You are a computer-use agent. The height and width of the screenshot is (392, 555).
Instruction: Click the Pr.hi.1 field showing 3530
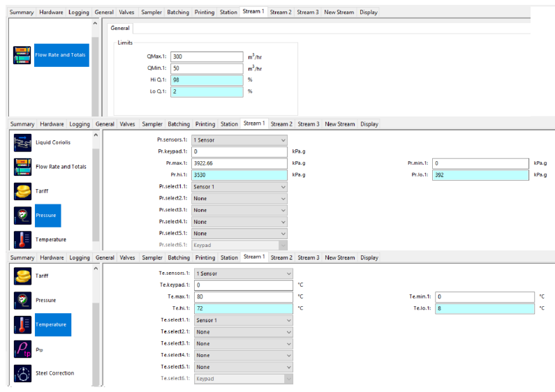pyautogui.click(x=239, y=175)
